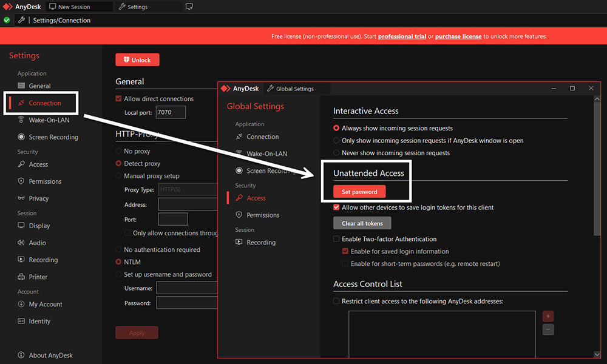Click the Screen Recording circle icon in main sidebar
The width and height of the screenshot is (607, 364).
pyautogui.click(x=21, y=136)
